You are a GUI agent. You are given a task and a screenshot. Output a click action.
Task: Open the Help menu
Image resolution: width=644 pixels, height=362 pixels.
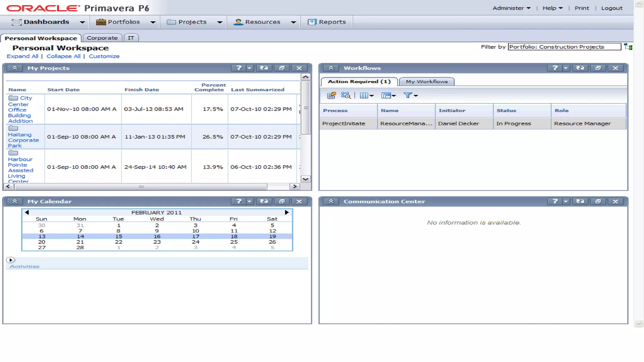click(x=552, y=8)
